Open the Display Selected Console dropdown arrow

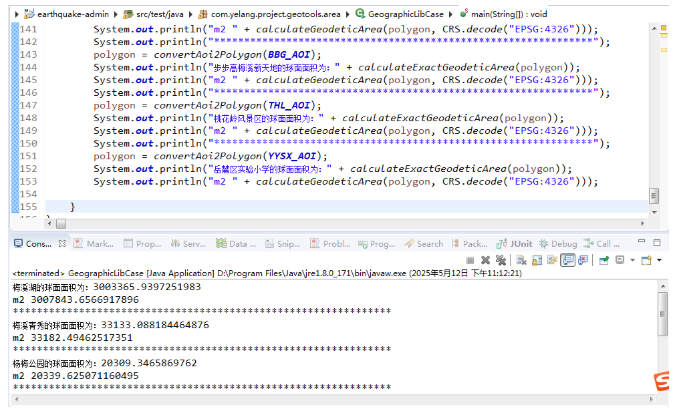click(x=632, y=260)
